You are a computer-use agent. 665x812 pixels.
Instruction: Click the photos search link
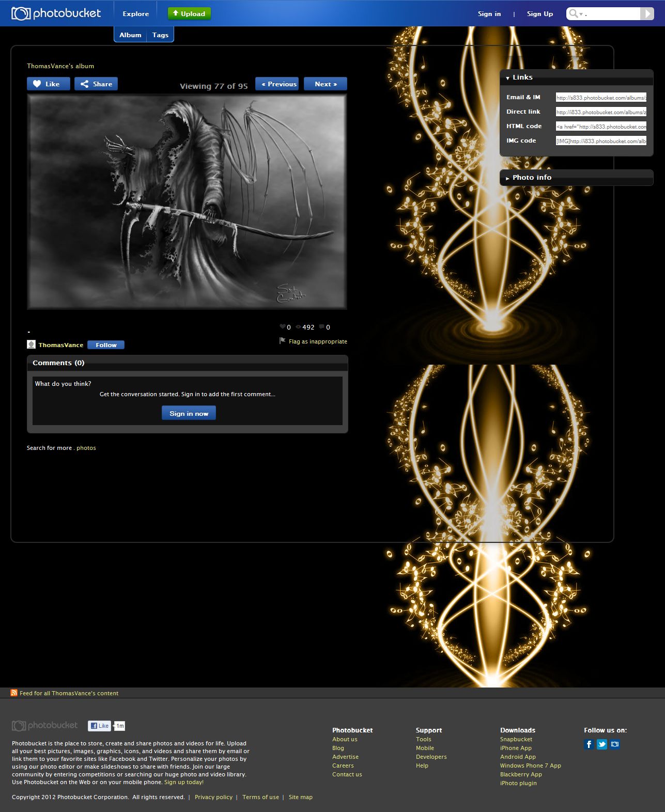[x=86, y=448]
